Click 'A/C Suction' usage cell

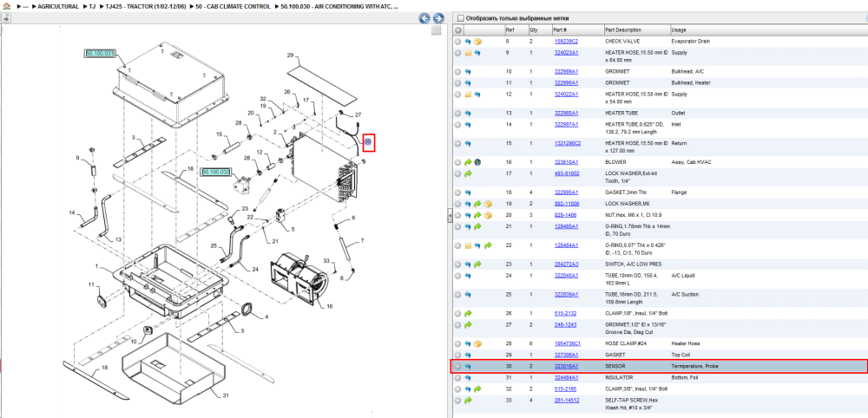tap(684, 295)
